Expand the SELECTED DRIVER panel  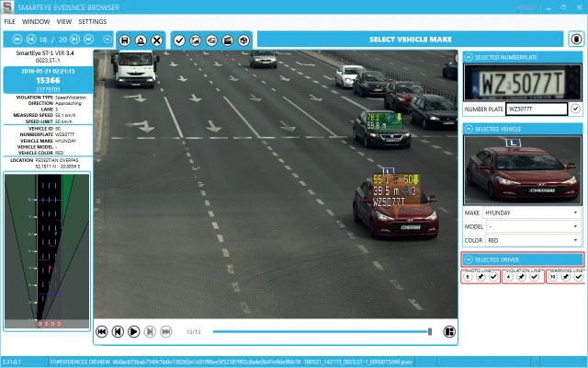469,259
